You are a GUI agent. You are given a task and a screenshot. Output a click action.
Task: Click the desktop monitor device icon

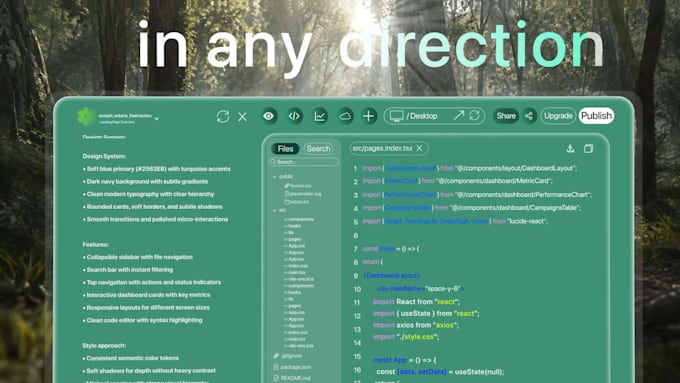(x=396, y=116)
